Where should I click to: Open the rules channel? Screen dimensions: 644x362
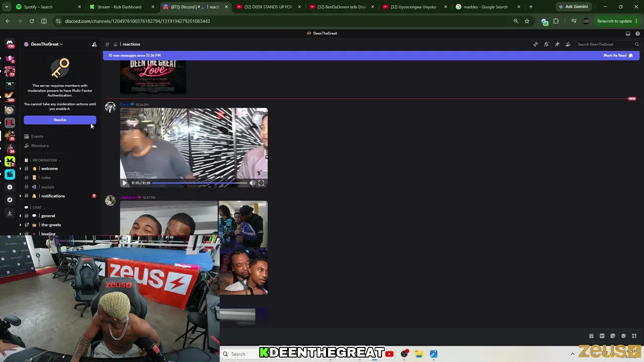[x=59, y=177]
